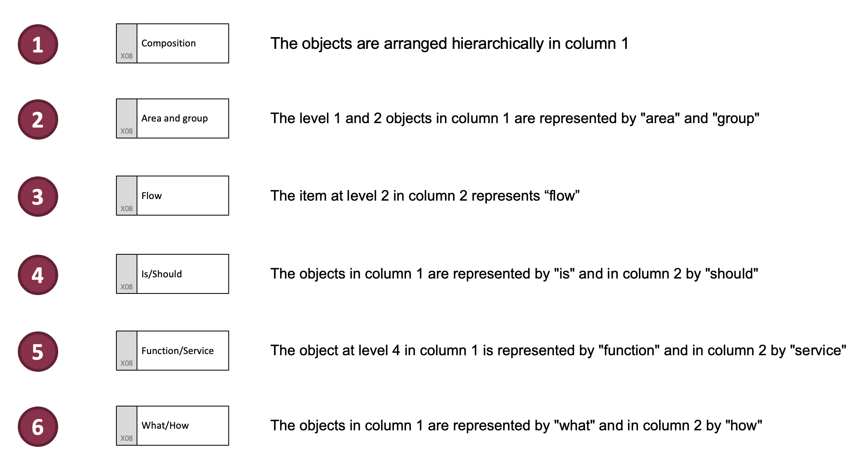Click the X08 tag on What/How box
The image size is (868, 461).
coord(126,438)
